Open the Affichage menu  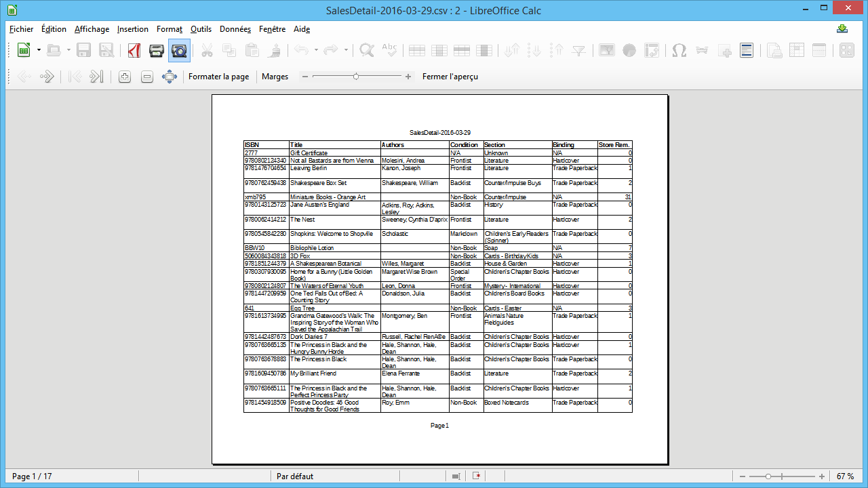92,29
